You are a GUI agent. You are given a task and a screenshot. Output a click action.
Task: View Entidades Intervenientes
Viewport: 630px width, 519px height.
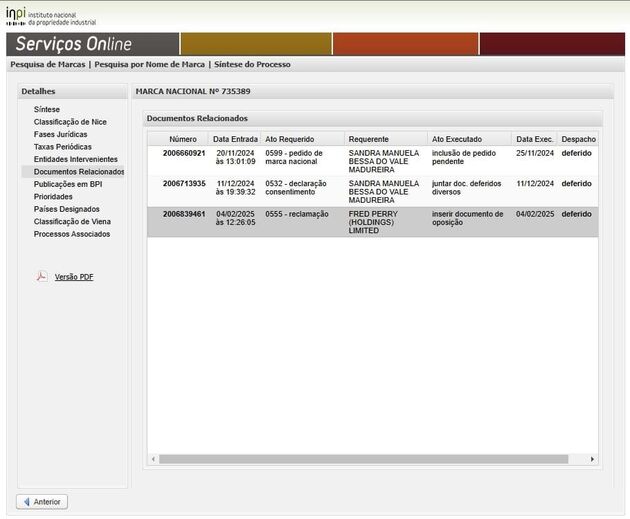(75, 159)
